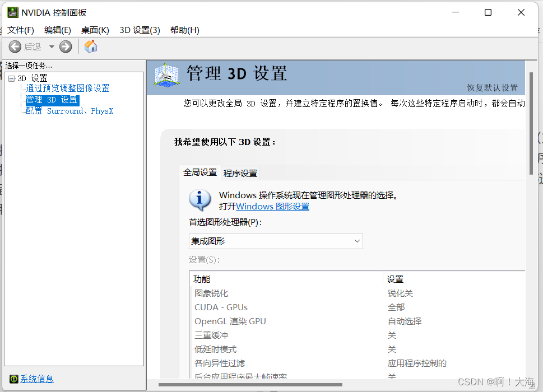Select 管理 3D 设置 in task tree

53,100
